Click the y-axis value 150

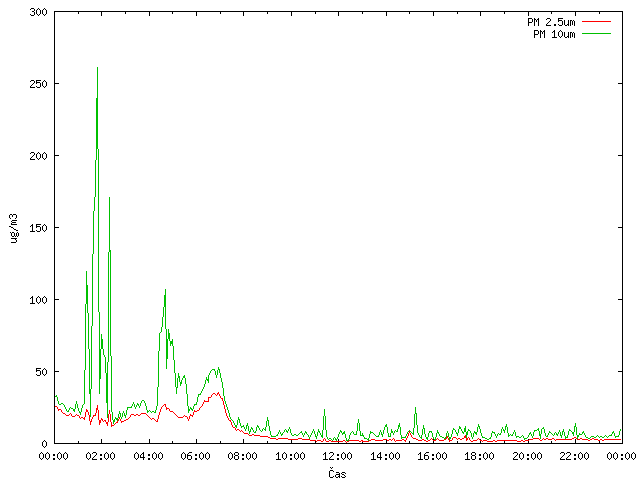[x=38, y=228]
